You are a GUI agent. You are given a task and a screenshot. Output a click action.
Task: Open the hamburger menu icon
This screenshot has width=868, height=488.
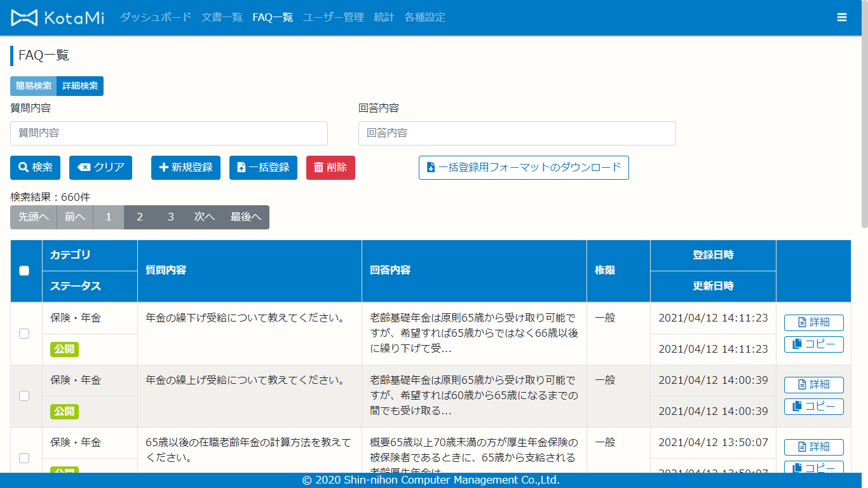842,18
